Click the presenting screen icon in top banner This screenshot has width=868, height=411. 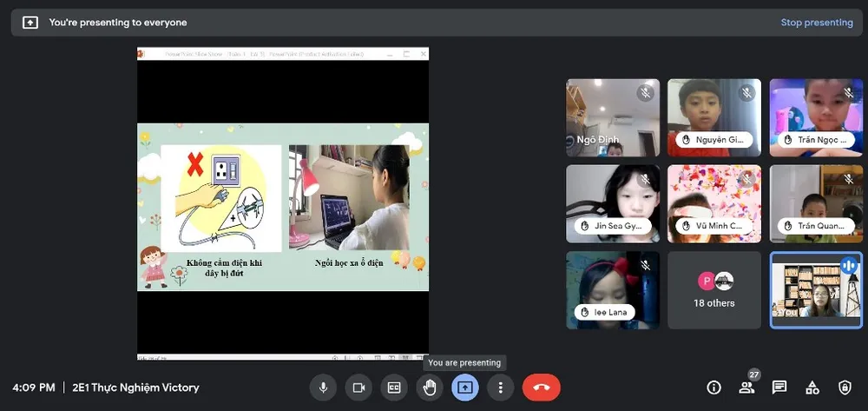(30, 23)
